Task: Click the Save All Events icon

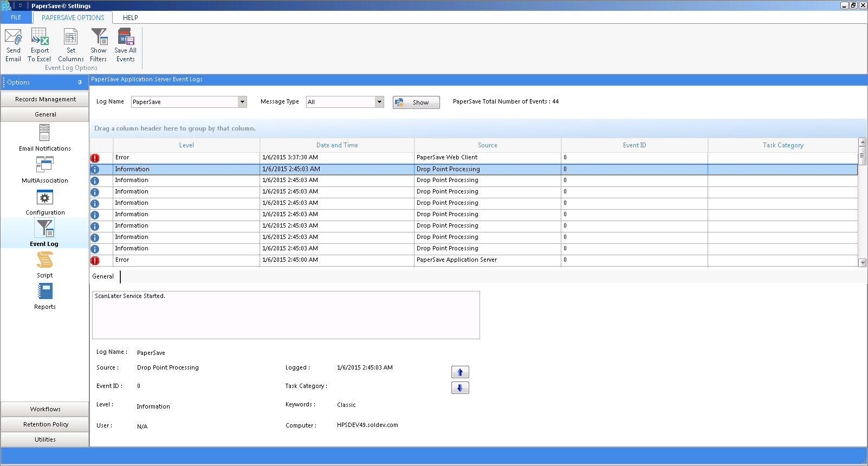Action: (x=126, y=46)
